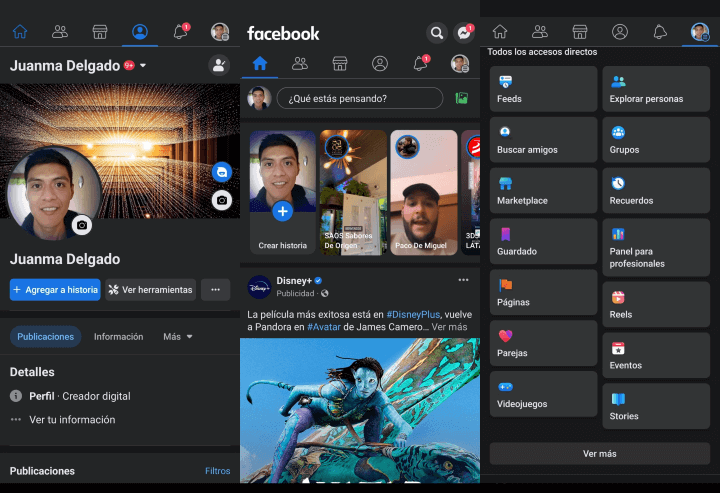Open Explorar personas shortcut card
This screenshot has height=493, width=720.
pyautogui.click(x=656, y=89)
